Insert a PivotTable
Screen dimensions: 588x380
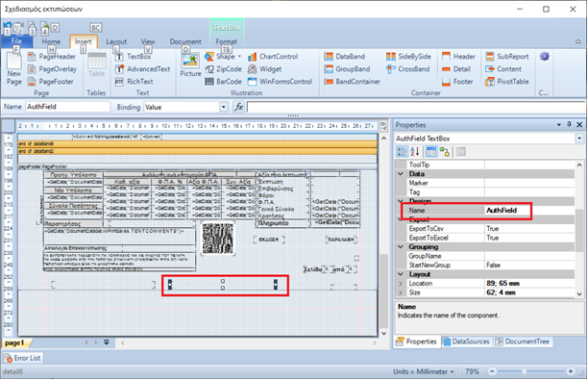pyautogui.click(x=507, y=82)
